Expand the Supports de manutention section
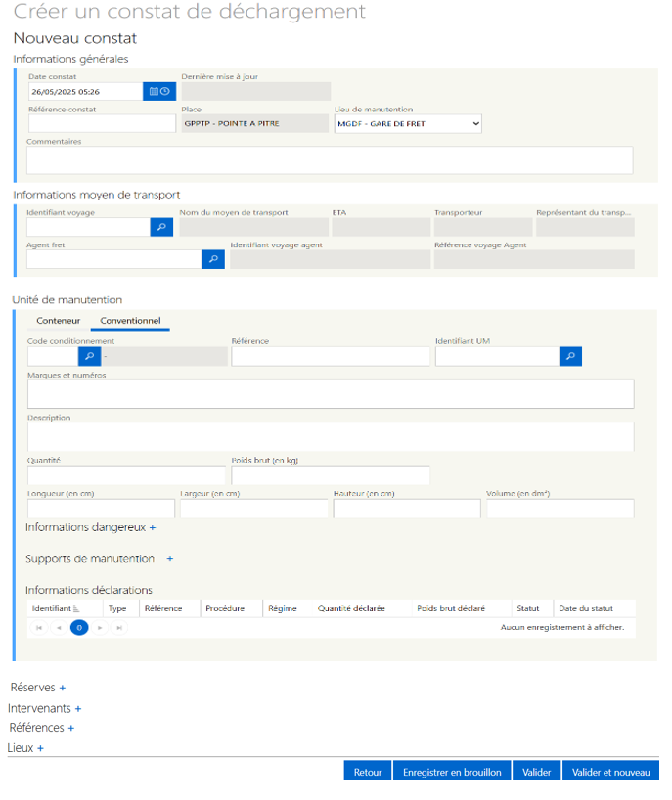 tap(169, 559)
